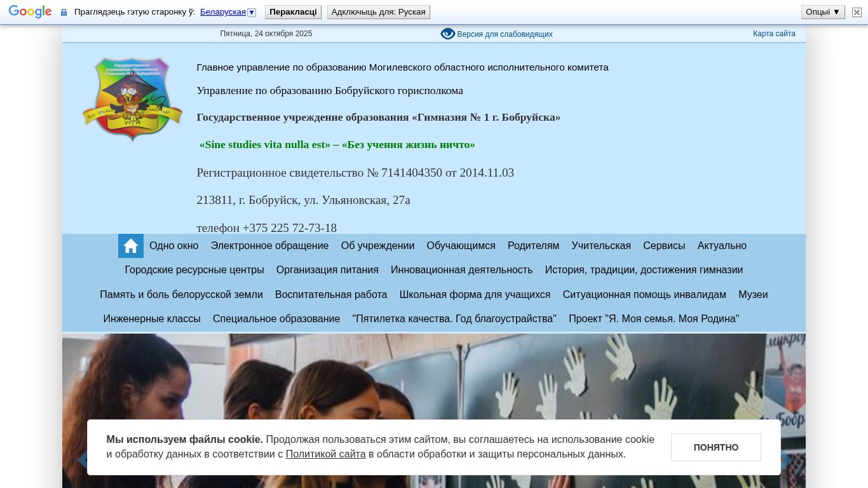The image size is (868, 488).
Task: Open Школьная форма для учащихся
Action: pyautogui.click(x=475, y=295)
